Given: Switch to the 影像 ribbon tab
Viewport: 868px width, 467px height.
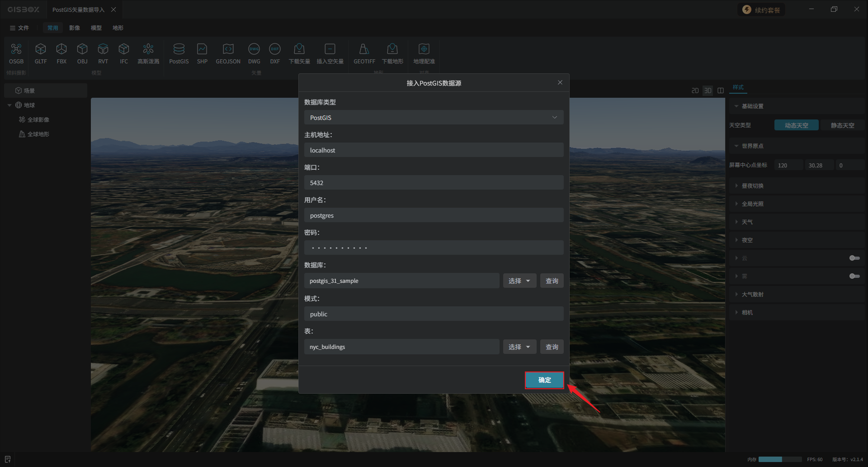Looking at the screenshot, I should point(75,28).
